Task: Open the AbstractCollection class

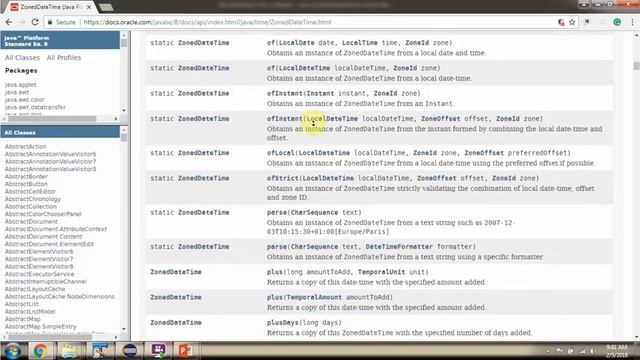Action: coord(31,206)
